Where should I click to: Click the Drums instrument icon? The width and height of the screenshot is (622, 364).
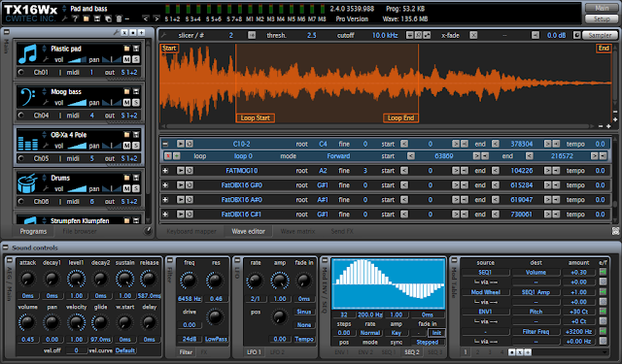[x=27, y=183]
